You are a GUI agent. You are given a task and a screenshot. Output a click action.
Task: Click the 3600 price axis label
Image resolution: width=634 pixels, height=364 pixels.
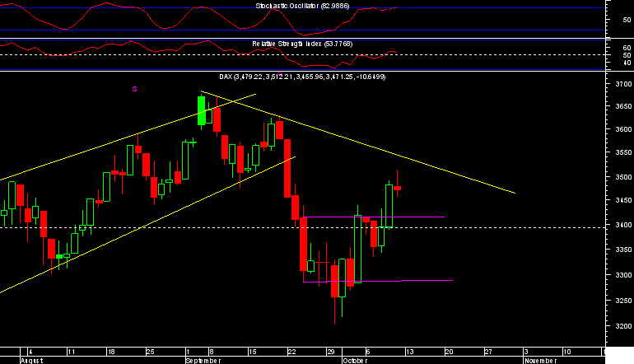coord(623,129)
